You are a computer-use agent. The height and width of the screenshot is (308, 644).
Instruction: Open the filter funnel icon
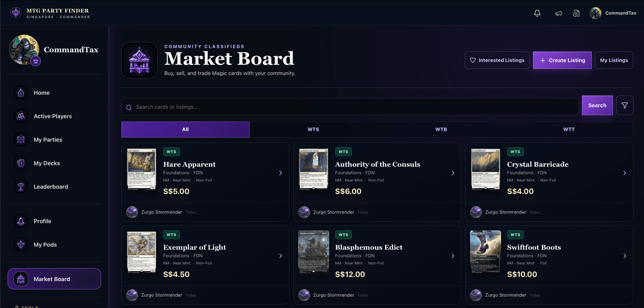[625, 105]
